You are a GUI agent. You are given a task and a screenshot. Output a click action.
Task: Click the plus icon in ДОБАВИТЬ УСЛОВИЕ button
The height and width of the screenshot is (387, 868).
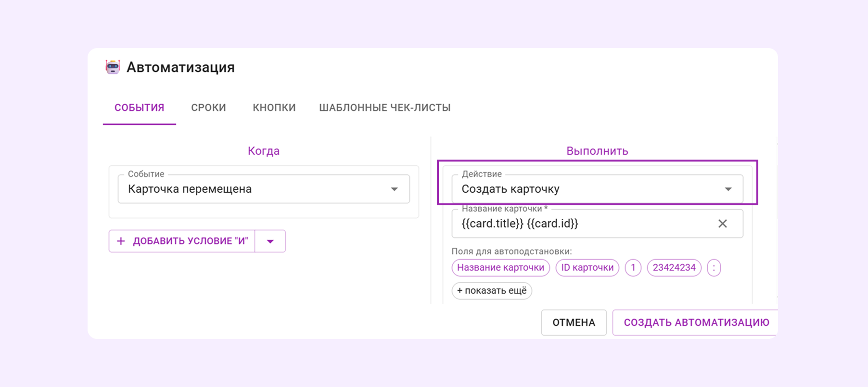click(x=121, y=241)
